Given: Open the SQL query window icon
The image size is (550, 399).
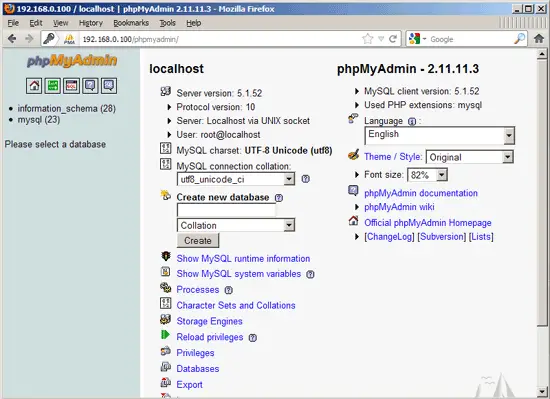Looking at the screenshot, I should click(x=72, y=86).
